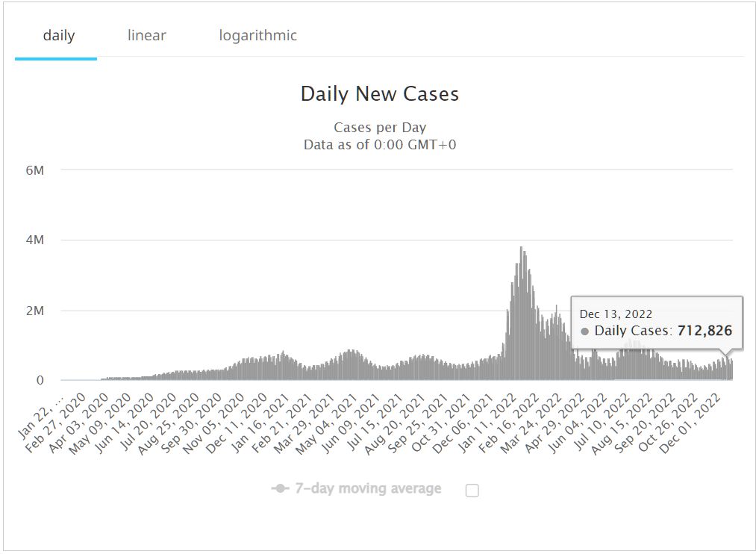Enable the checkbox beside 7-day moving average

click(472, 491)
